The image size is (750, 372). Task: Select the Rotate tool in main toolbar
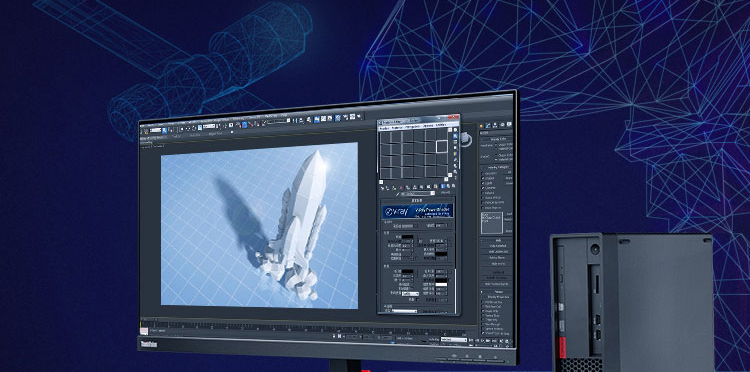click(194, 128)
